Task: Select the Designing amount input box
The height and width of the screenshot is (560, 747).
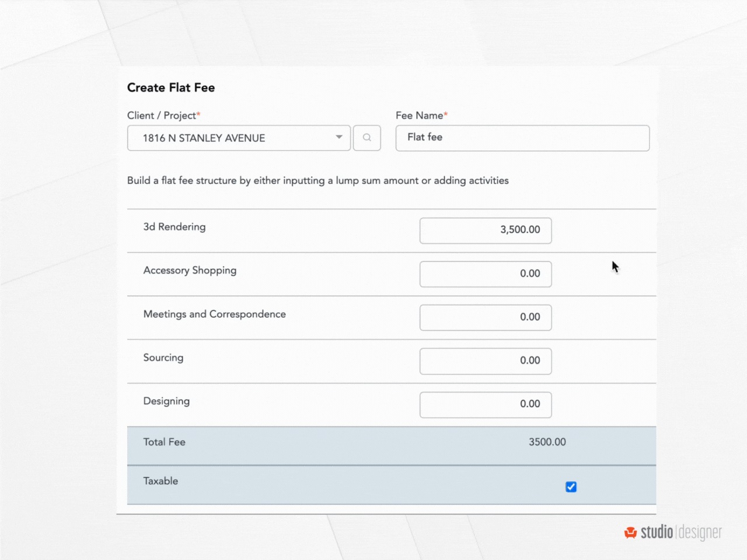Action: coord(485,404)
